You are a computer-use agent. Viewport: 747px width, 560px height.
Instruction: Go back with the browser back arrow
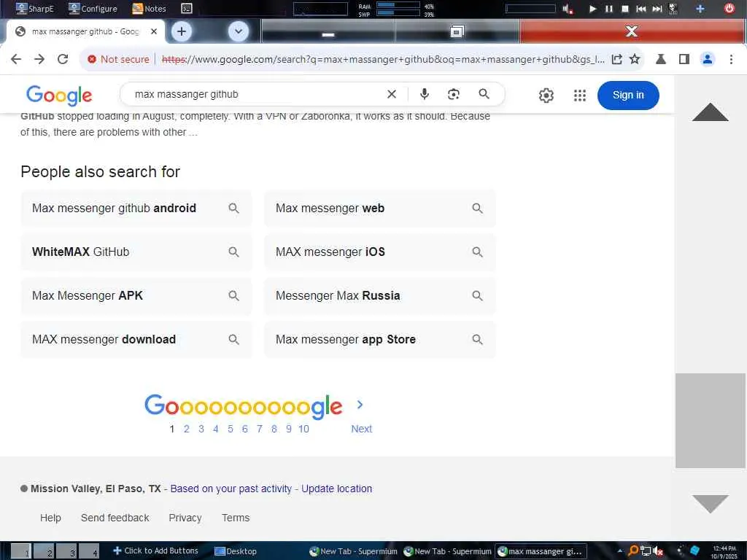pyautogui.click(x=16, y=59)
